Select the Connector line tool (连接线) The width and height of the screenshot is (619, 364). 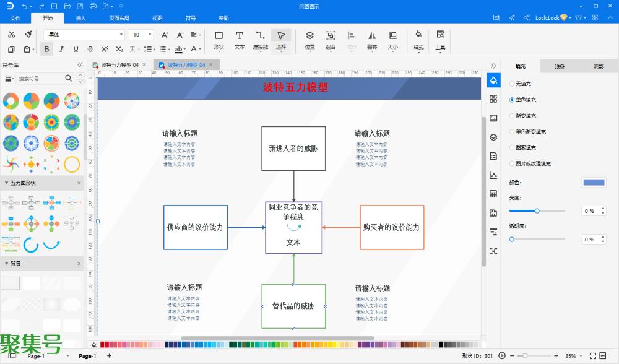261,40
